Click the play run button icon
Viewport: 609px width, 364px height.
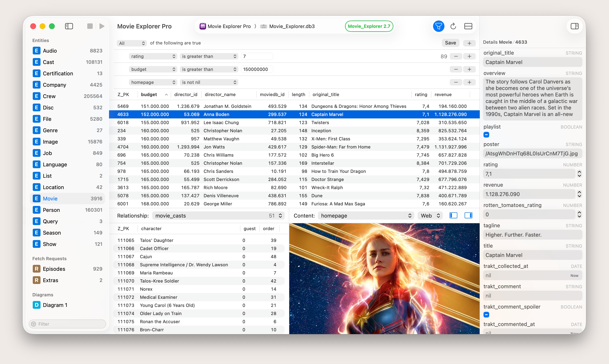pos(102,26)
